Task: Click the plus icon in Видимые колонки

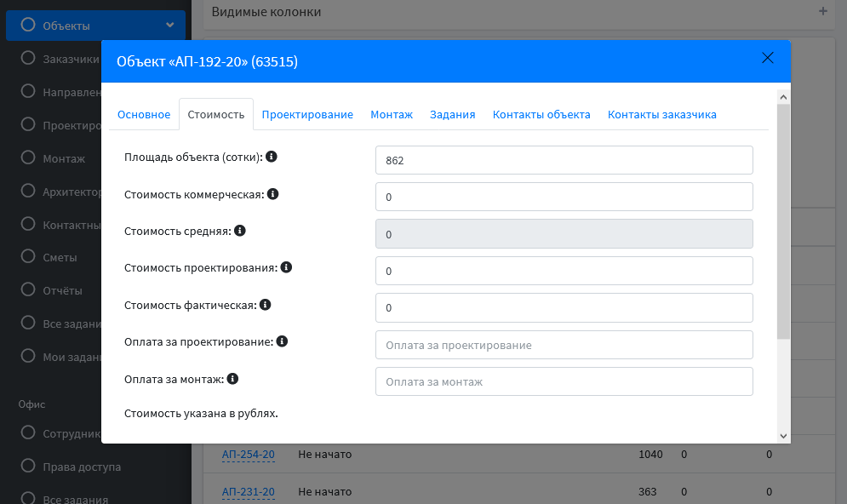Action: coord(822,11)
